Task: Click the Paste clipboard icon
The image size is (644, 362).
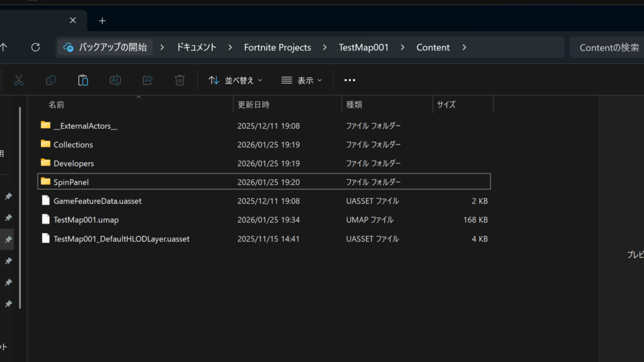Action: pyautogui.click(x=83, y=80)
